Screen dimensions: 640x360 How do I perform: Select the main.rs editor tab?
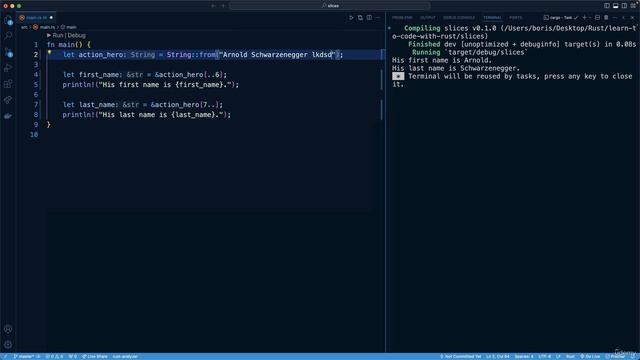tap(37, 18)
